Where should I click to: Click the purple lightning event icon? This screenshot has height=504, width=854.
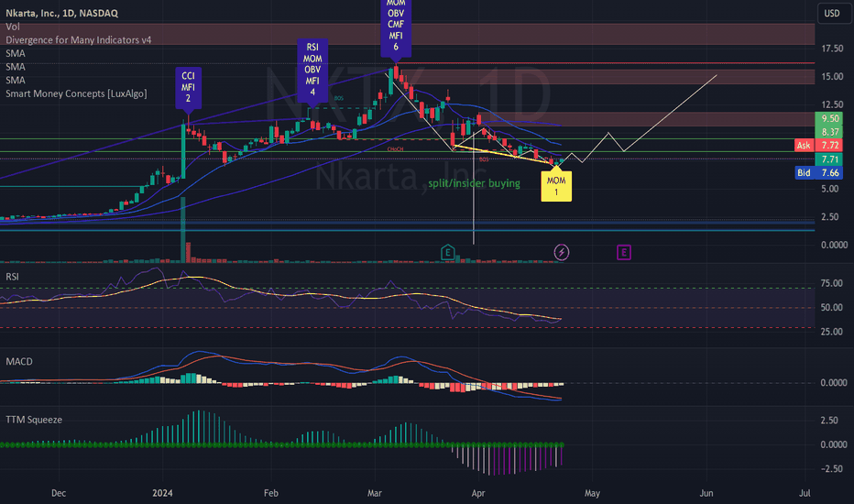[x=562, y=252]
